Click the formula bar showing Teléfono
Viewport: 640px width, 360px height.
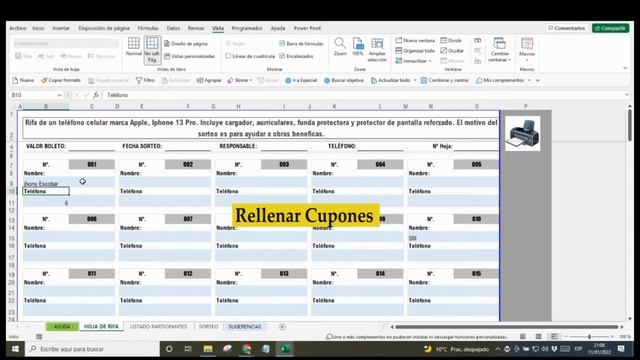(x=363, y=95)
